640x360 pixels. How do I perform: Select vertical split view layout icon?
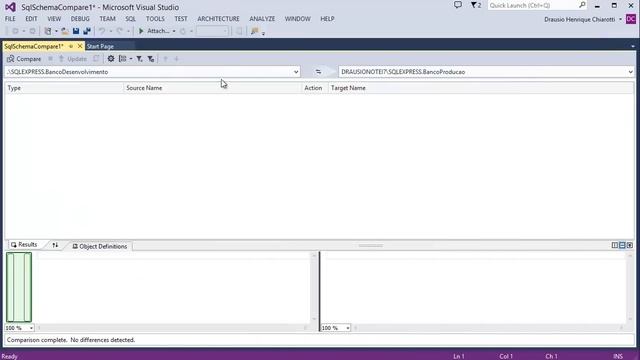click(x=615, y=245)
